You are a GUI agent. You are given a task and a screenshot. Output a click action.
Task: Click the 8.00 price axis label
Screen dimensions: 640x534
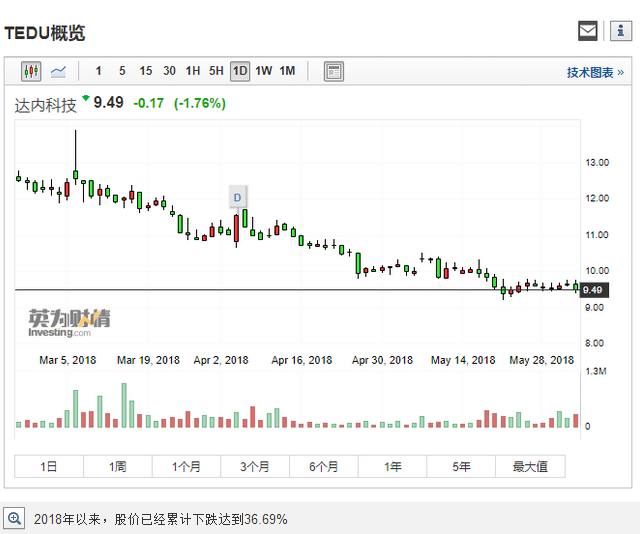coord(594,343)
